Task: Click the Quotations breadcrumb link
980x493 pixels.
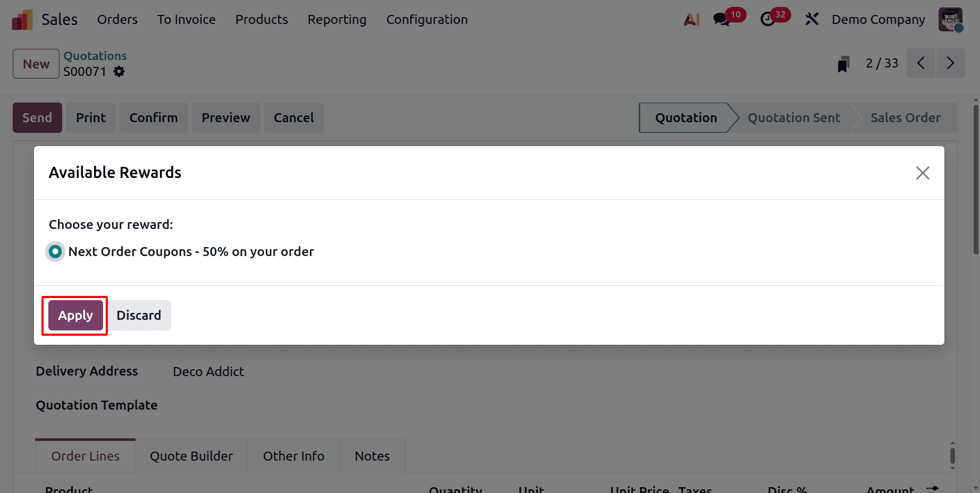Action: 95,56
